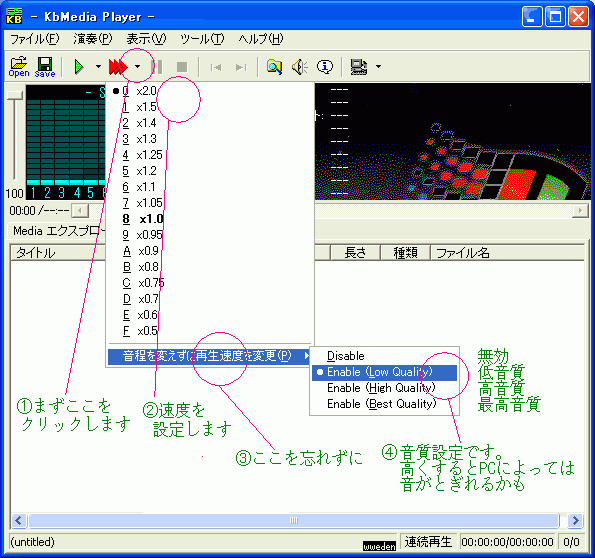Pick speed B x0.8

[210, 267]
